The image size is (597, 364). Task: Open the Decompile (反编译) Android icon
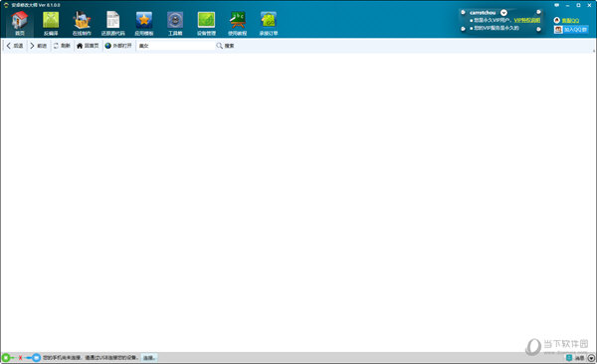51,23
